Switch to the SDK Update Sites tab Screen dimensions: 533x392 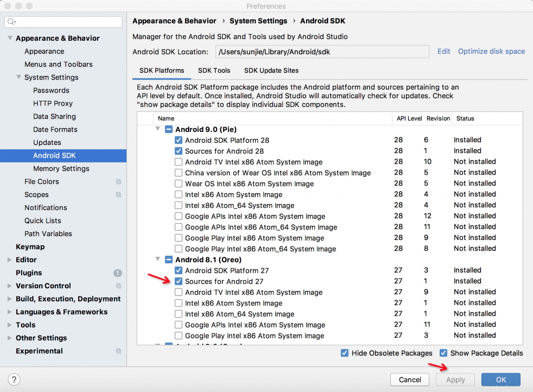(271, 70)
